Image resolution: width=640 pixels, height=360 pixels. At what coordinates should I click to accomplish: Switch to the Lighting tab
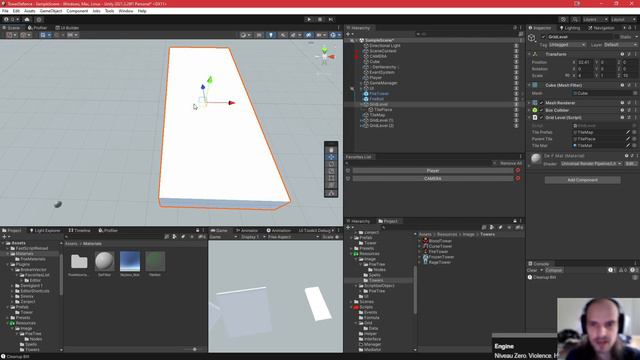coord(570,28)
